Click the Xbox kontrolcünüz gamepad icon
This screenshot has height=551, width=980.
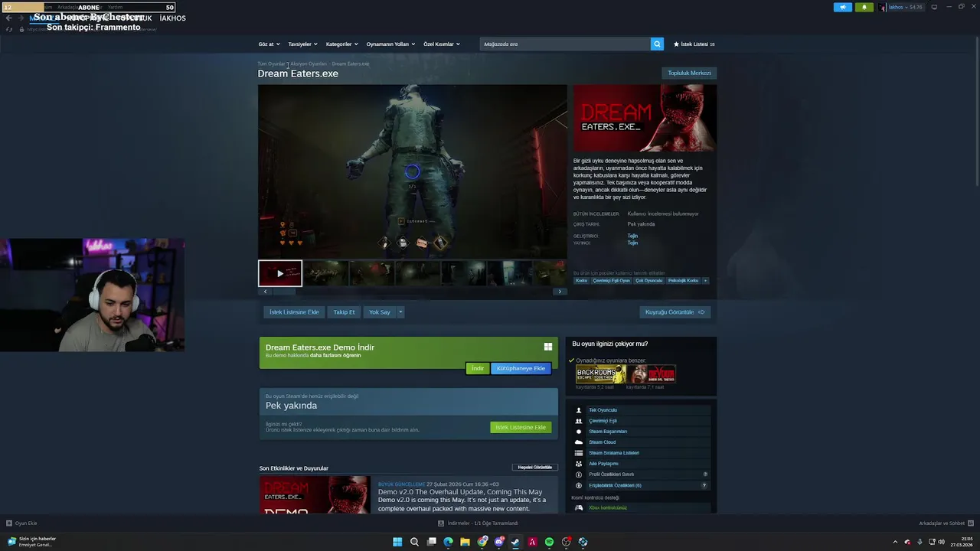[x=579, y=507]
